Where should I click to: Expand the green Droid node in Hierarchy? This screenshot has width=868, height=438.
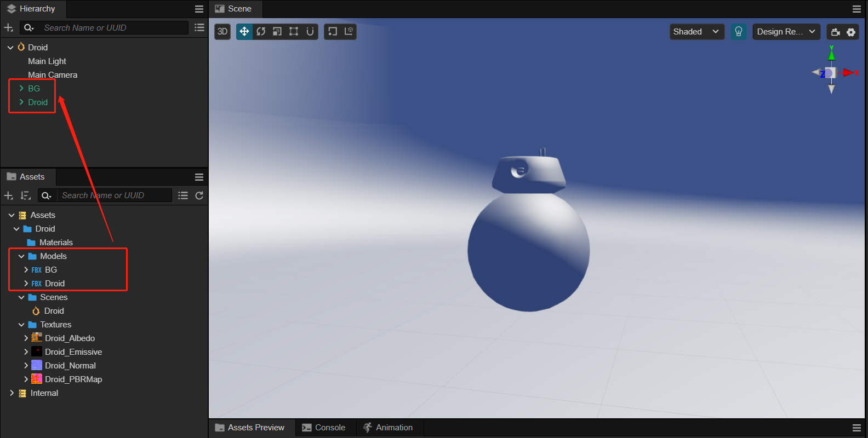point(21,102)
